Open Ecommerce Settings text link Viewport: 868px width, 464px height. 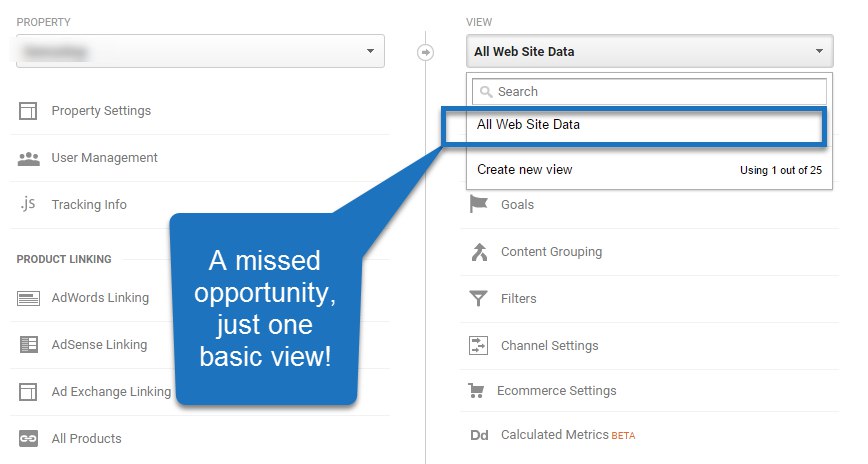click(558, 391)
